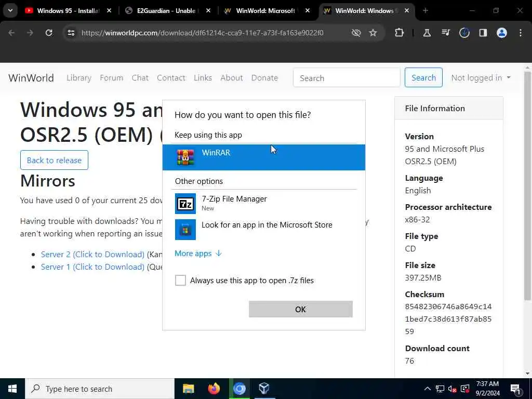Click taskbar Type here to search
The width and height of the screenshot is (532, 399).
coord(100,389)
